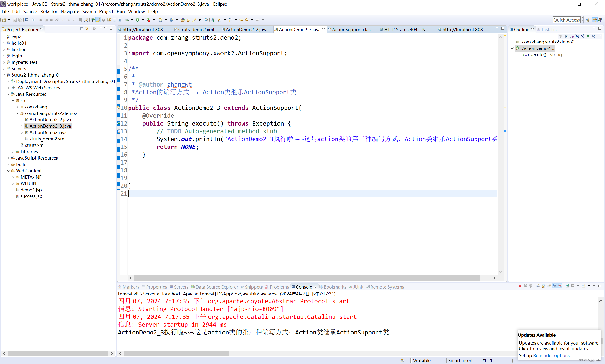The image size is (605, 364).
Task: Collapse the WebContent folder
Action: [8, 171]
